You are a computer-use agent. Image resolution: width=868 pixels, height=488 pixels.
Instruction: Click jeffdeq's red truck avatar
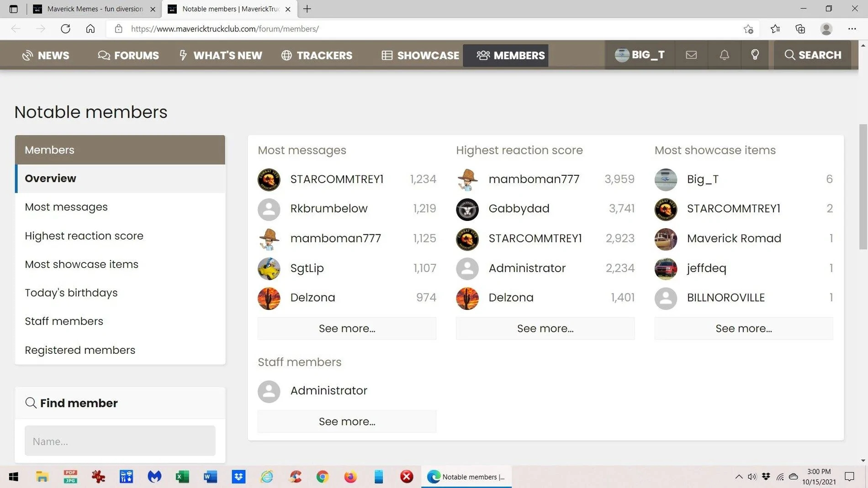tap(666, 268)
